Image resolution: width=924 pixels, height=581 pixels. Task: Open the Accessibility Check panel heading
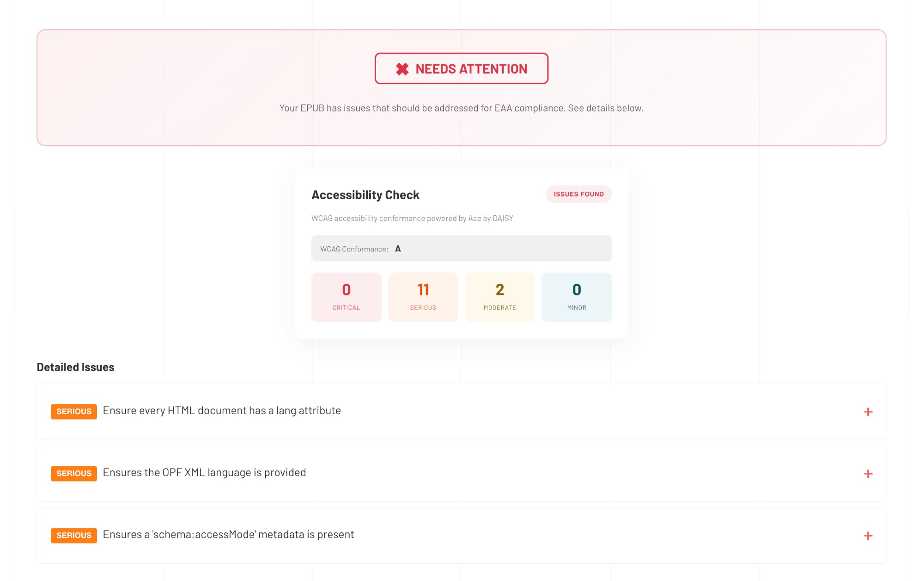[365, 195]
